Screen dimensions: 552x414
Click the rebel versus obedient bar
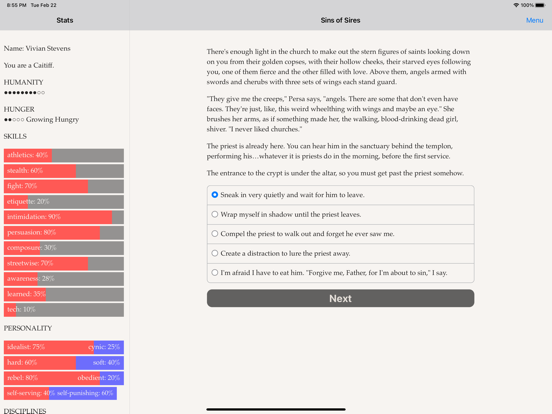click(x=64, y=378)
